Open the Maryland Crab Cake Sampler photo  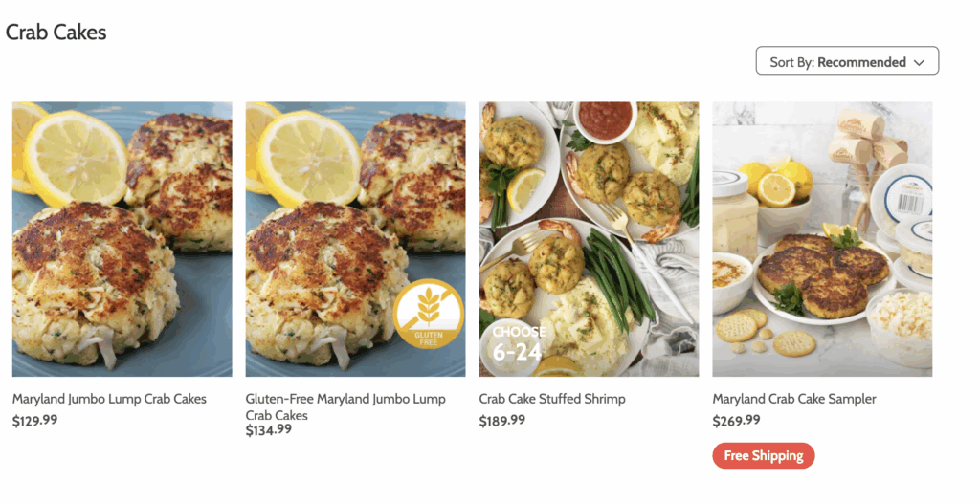822,239
